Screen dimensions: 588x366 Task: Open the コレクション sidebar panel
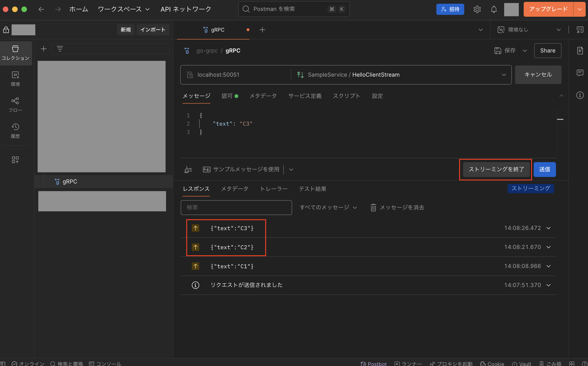[x=16, y=53]
